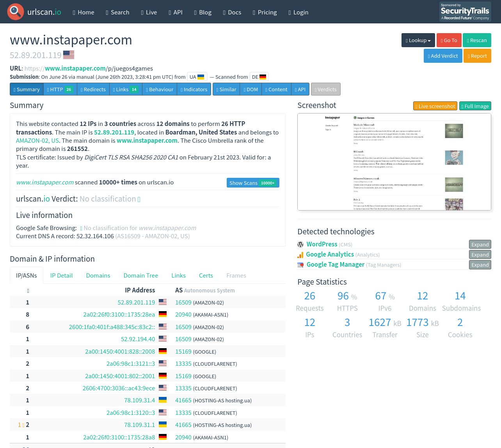The width and height of the screenshot is (501, 448).
Task: Open Docs in the top navigation
Action: click(232, 12)
